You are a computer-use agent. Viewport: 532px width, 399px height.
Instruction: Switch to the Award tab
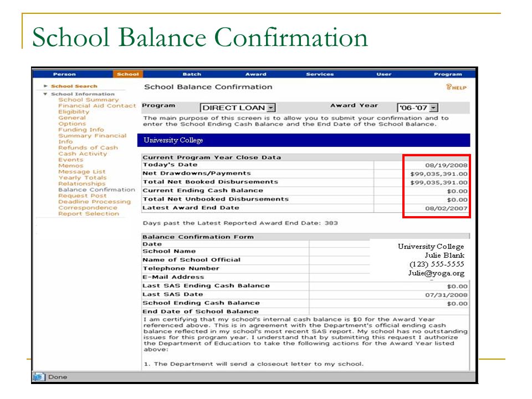point(256,74)
